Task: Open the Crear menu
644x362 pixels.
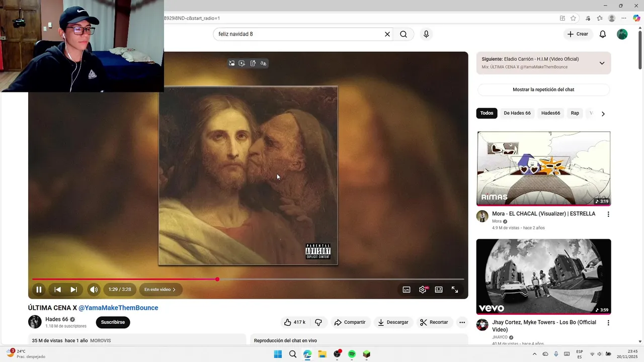Action: (578, 34)
